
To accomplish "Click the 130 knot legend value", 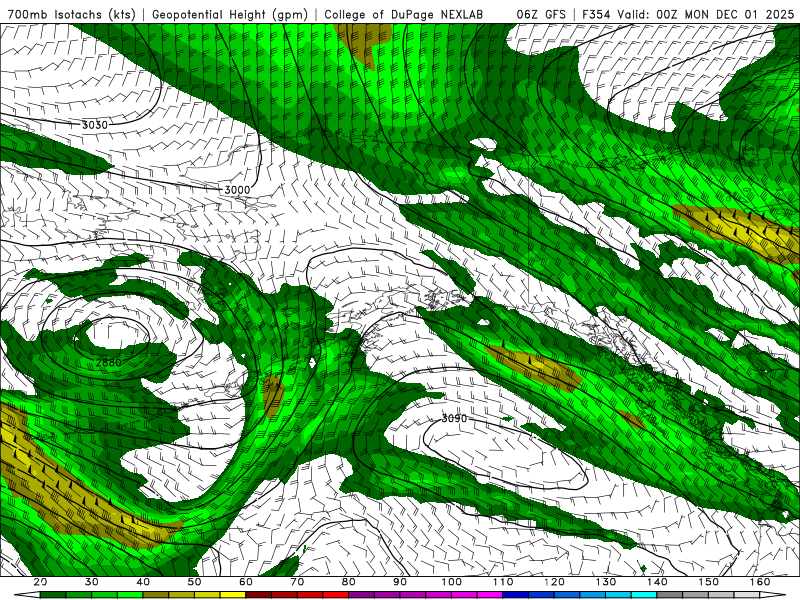I will coord(606,582).
